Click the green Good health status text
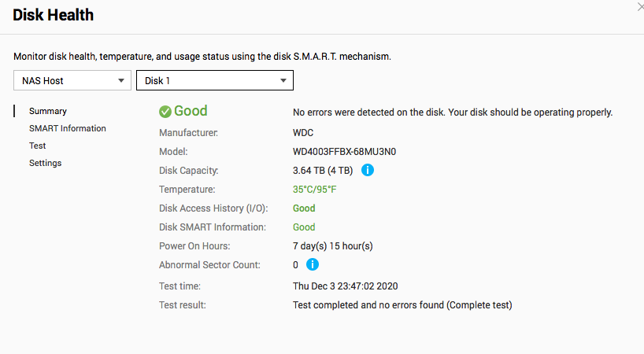The image size is (644, 354). click(191, 111)
